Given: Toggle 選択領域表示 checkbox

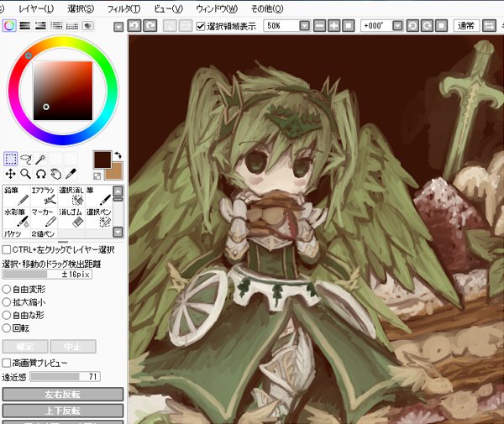Looking at the screenshot, I should click(200, 26).
